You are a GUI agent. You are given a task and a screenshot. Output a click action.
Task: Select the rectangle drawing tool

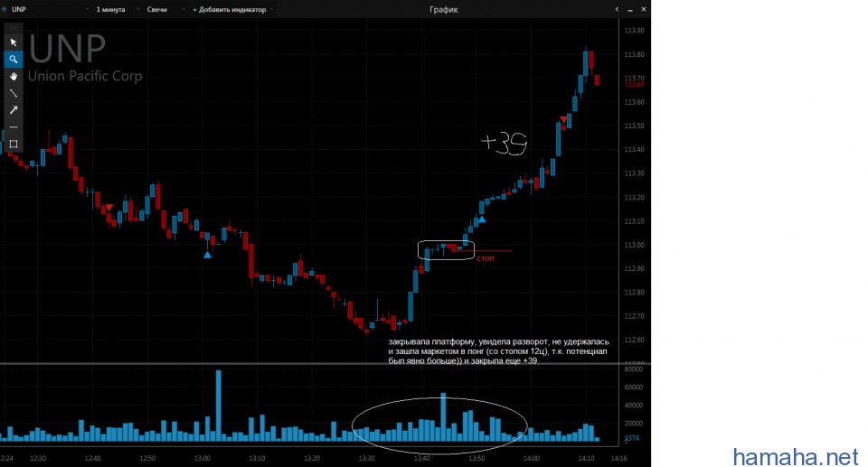click(14, 144)
